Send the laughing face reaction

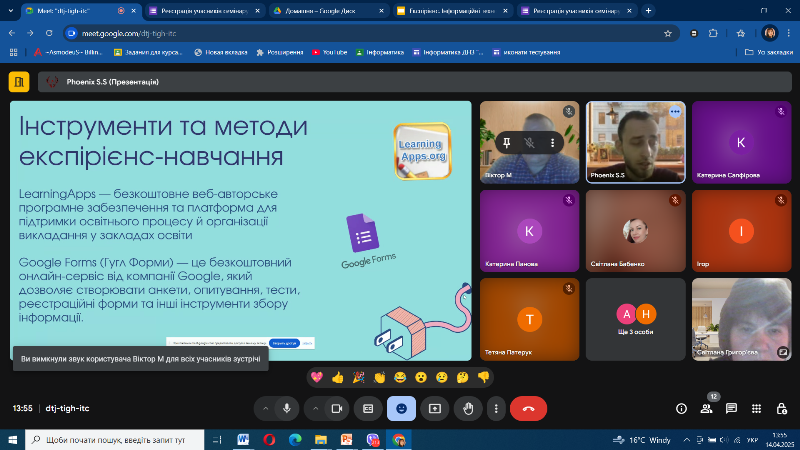(x=400, y=378)
